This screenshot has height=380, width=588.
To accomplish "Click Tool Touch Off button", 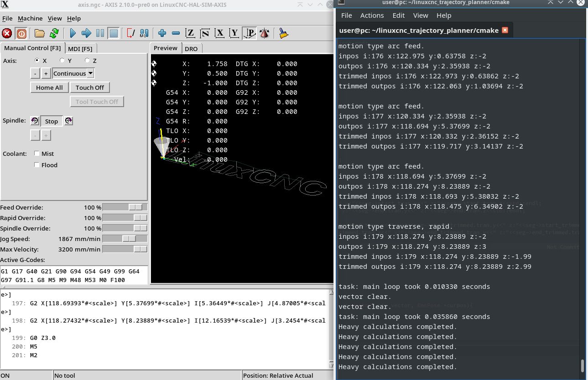I will [x=97, y=102].
